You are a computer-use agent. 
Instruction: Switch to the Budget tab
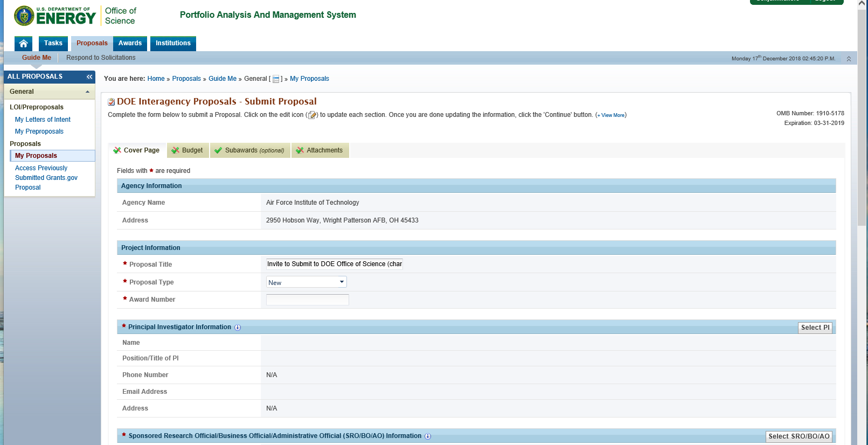[x=188, y=150]
